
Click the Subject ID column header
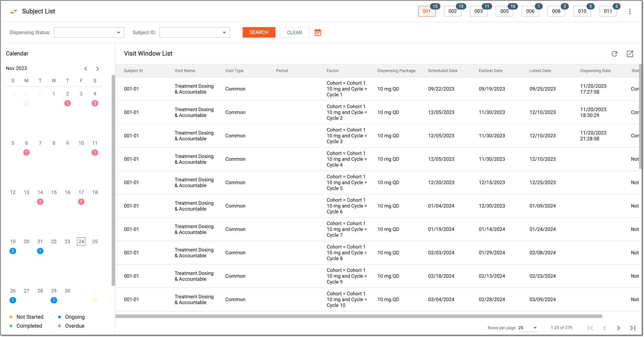point(133,71)
